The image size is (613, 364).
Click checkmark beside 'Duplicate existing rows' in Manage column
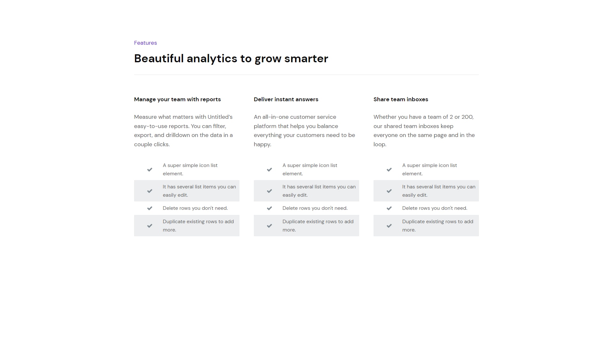click(149, 226)
